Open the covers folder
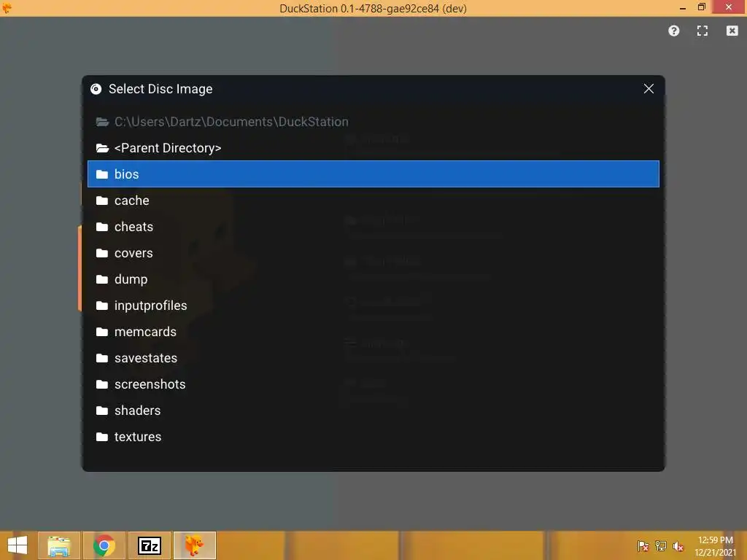Image resolution: width=747 pixels, height=560 pixels. click(373, 253)
